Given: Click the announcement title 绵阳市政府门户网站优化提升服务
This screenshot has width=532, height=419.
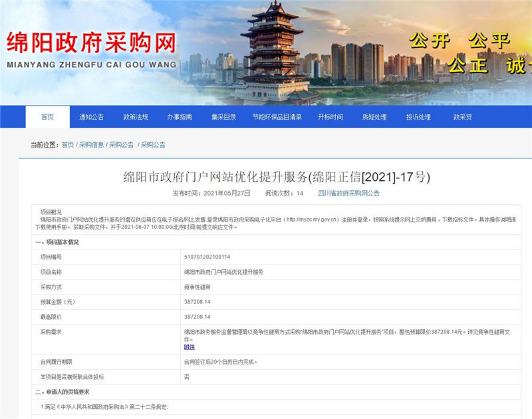Looking at the screenshot, I should [x=277, y=177].
